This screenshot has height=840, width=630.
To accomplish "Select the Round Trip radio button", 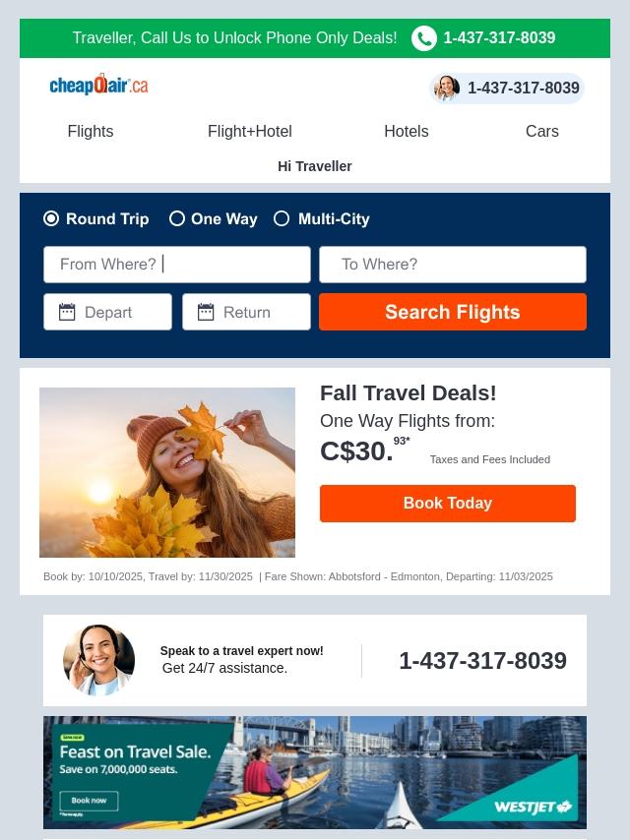I will 51,218.
